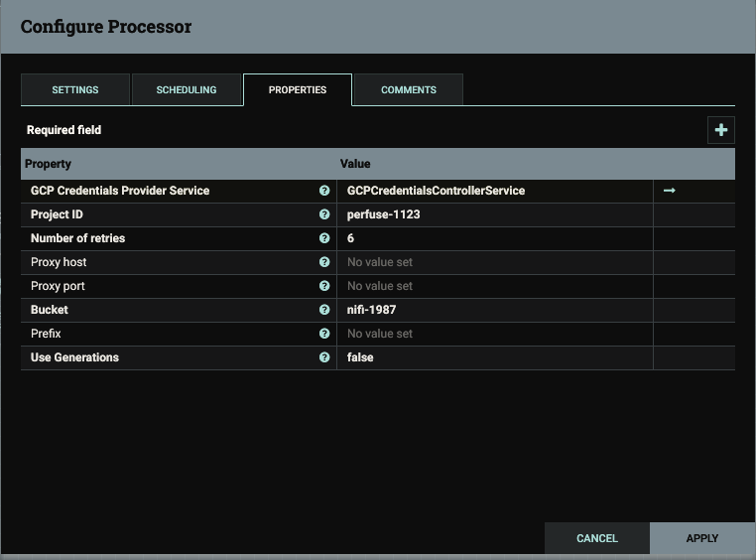756x560 pixels.
Task: Click help icon for Number of retries
Action: pyautogui.click(x=324, y=238)
